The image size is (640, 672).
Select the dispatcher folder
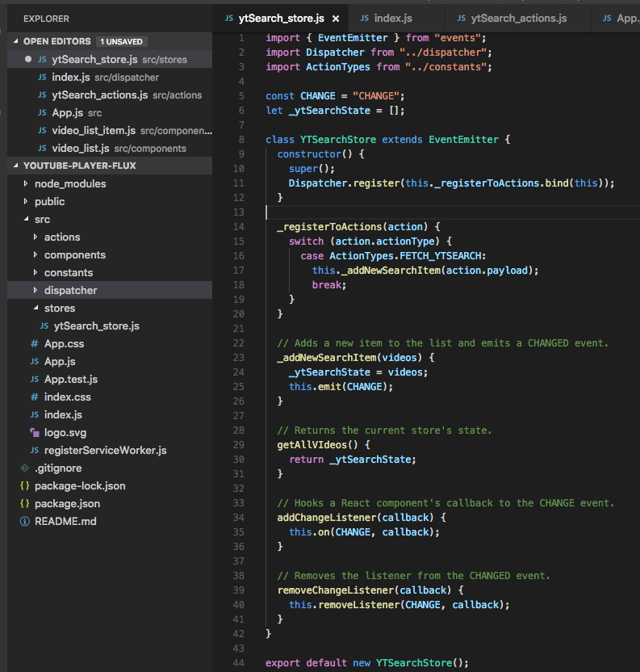(110, 290)
